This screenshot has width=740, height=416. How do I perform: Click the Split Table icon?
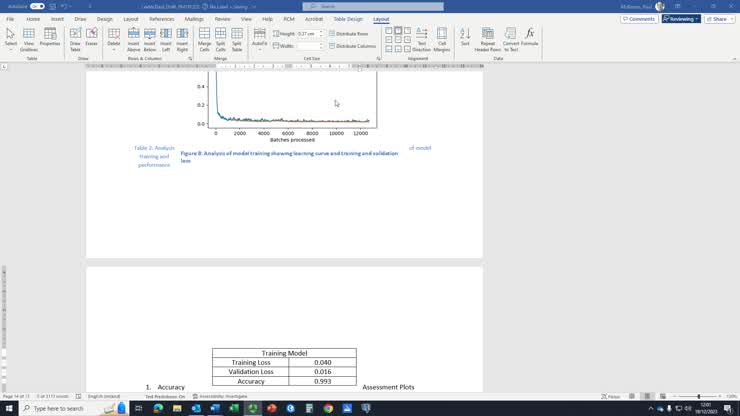pyautogui.click(x=237, y=38)
